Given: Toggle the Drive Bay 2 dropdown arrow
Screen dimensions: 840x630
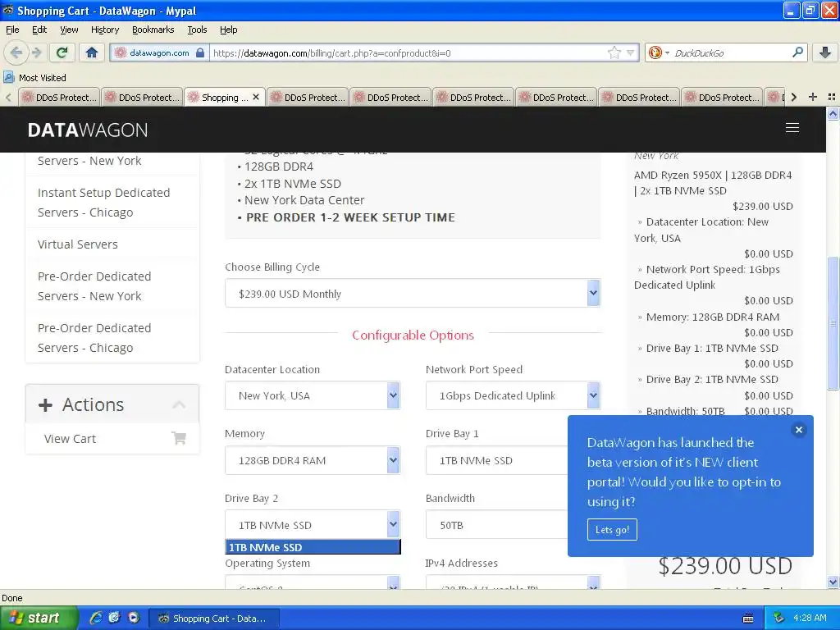Looking at the screenshot, I should pos(393,524).
